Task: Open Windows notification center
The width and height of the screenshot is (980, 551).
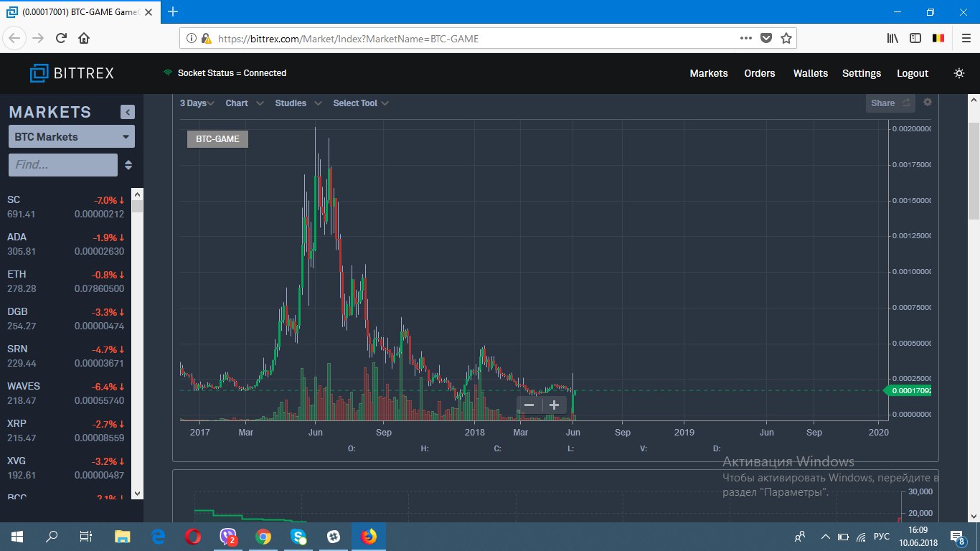Action: point(956,536)
